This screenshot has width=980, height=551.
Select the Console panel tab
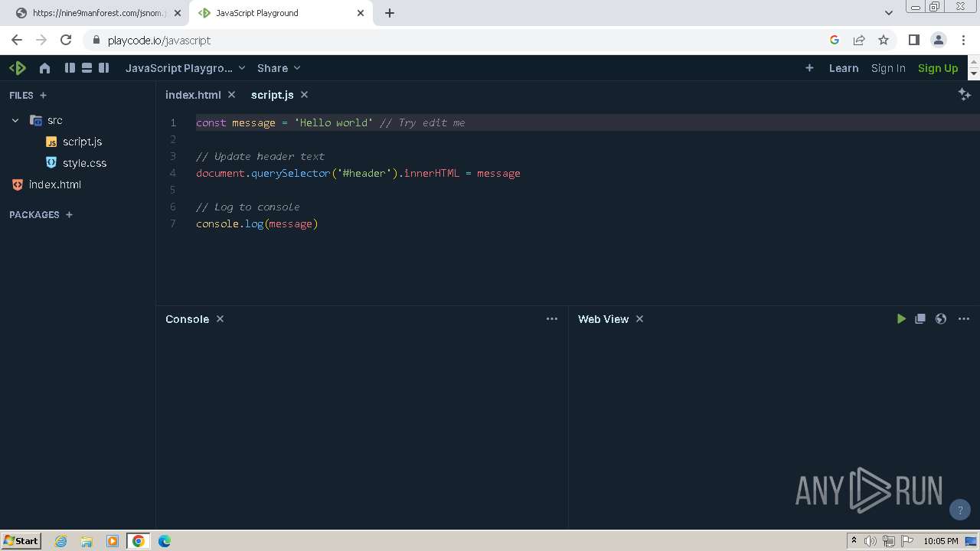click(187, 319)
